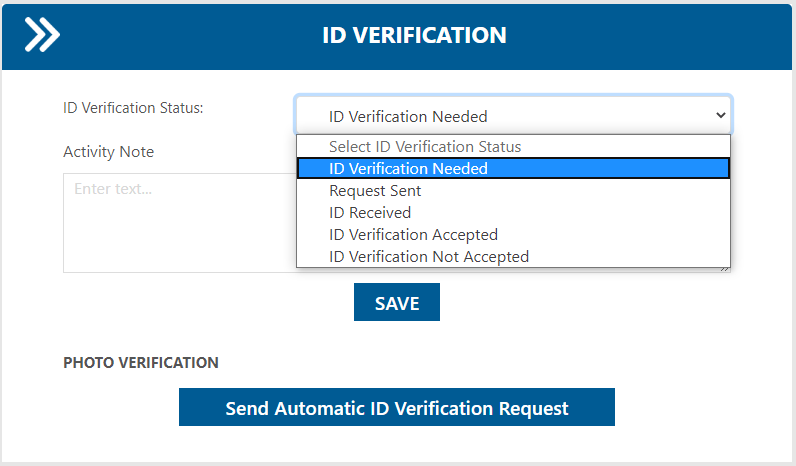Select highlighted 'ID Verification Needed' list option
This screenshot has height=466, width=796.
pos(408,169)
